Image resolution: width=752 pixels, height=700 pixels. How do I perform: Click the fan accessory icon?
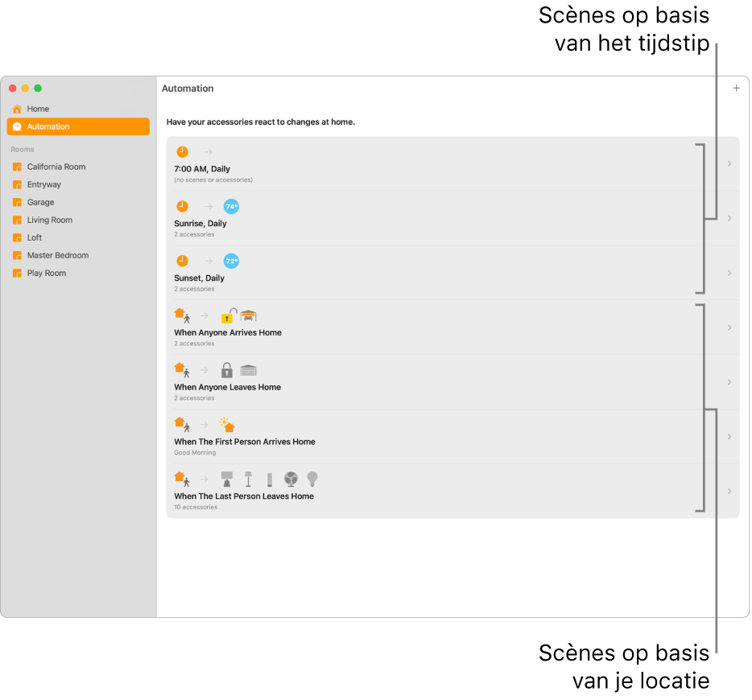point(291,479)
